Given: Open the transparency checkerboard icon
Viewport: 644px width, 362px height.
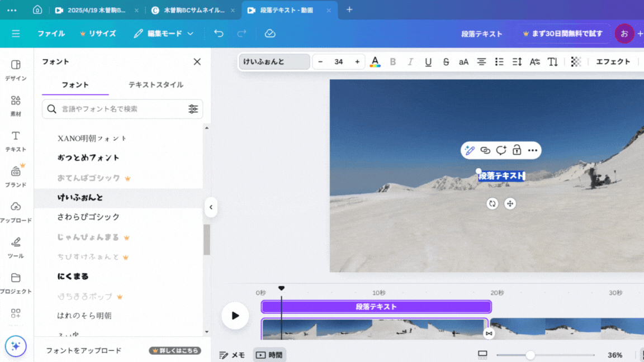Looking at the screenshot, I should 576,62.
